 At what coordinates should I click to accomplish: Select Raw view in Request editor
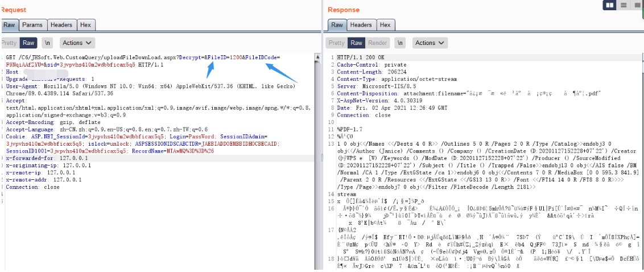(28, 43)
